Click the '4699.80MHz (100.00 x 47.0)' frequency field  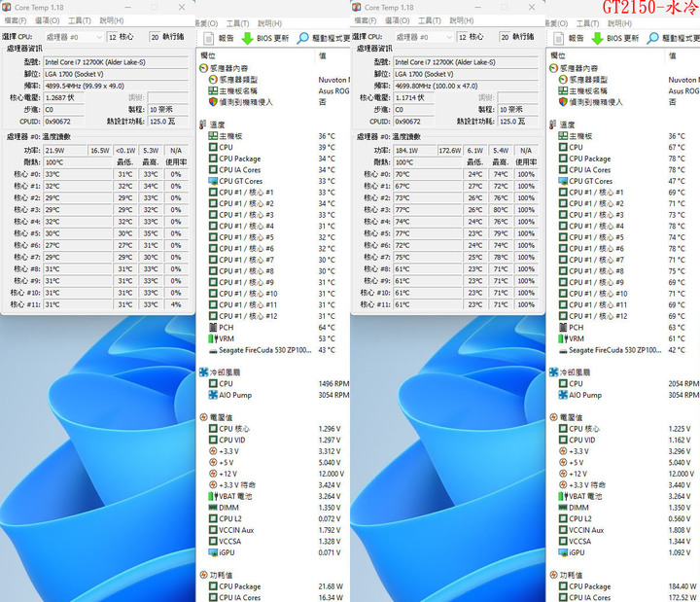[x=466, y=86]
